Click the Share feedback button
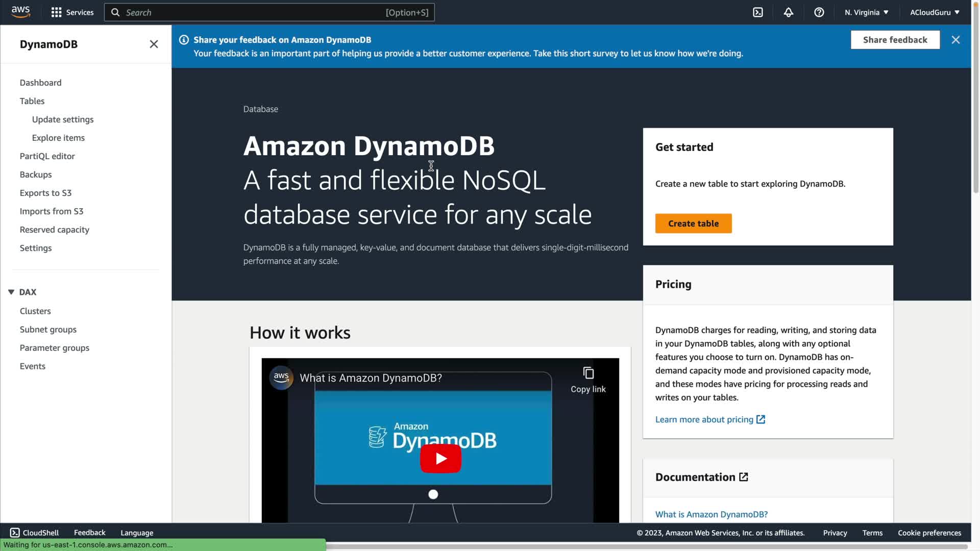 click(x=895, y=40)
